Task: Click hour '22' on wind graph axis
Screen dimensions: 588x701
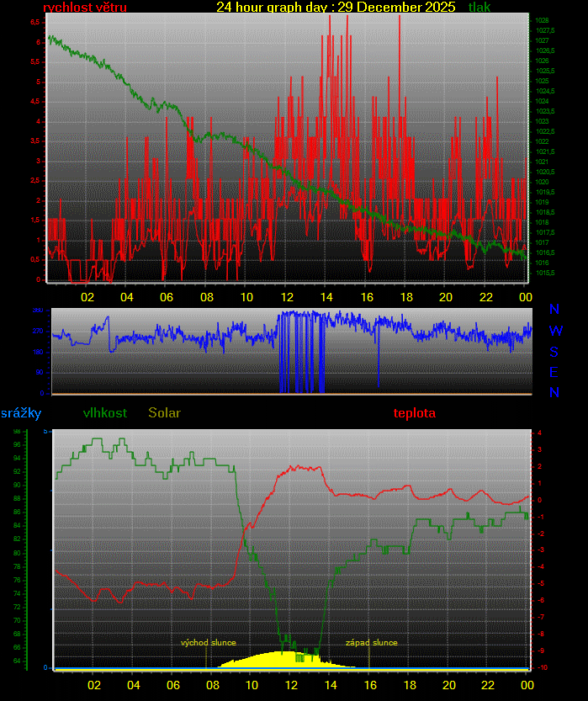Action: (486, 296)
